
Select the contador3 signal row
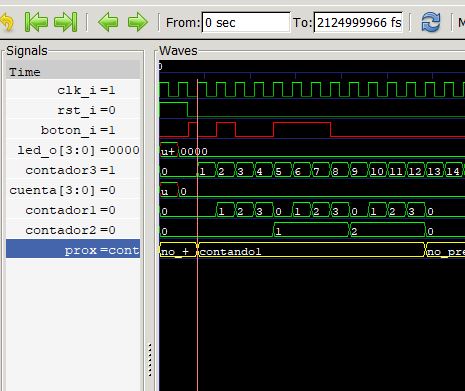pyautogui.click(x=73, y=170)
